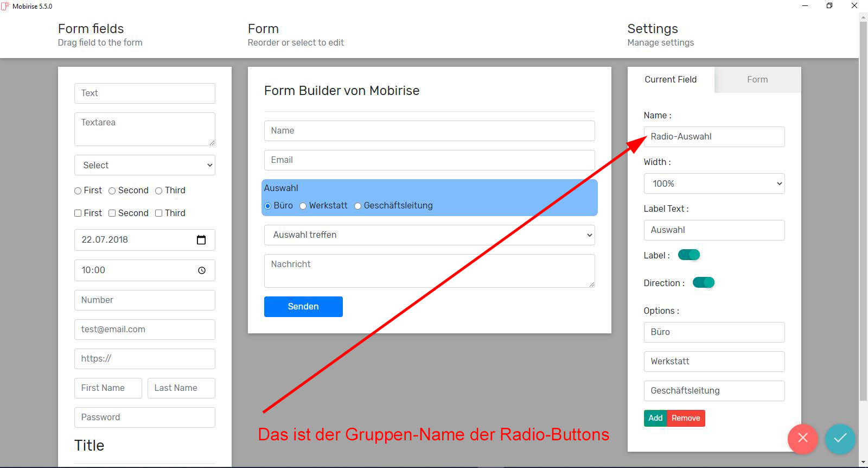Click the red cancel X round button
The height and width of the screenshot is (468, 868).
pos(803,438)
